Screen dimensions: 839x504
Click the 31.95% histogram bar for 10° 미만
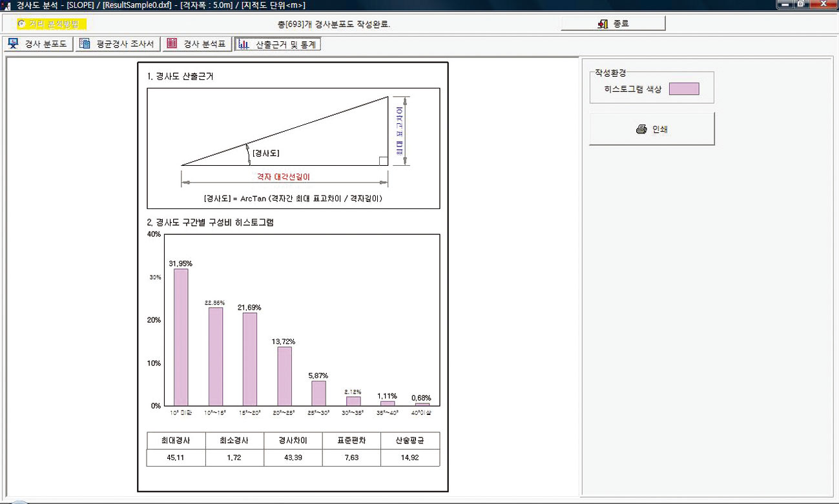click(x=181, y=337)
